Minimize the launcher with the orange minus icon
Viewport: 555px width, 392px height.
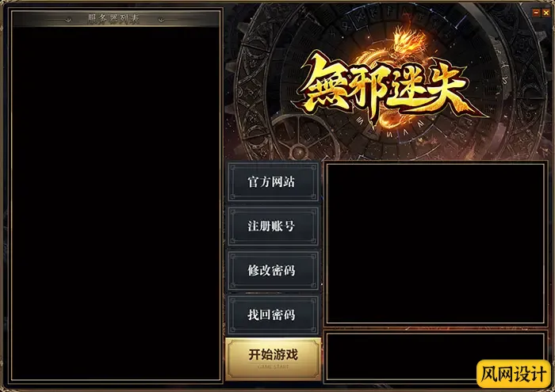(x=536, y=13)
